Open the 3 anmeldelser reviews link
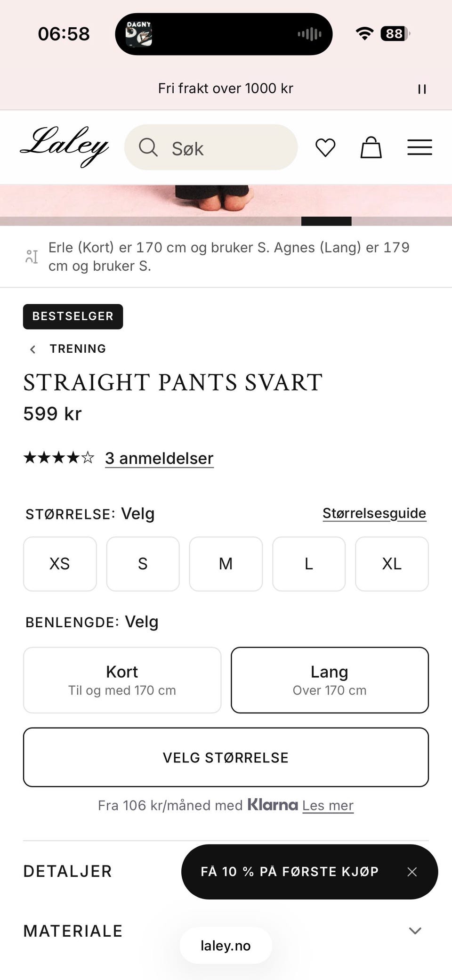The width and height of the screenshot is (452, 980). pos(159,458)
